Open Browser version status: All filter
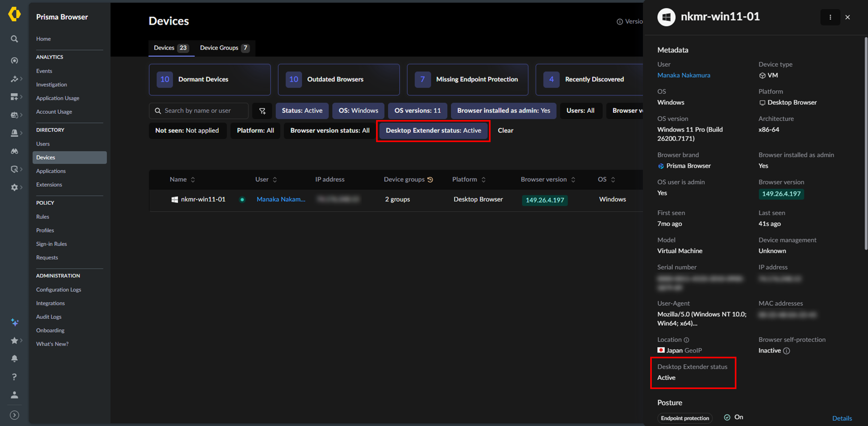Viewport: 868px width, 426px height. coord(330,131)
